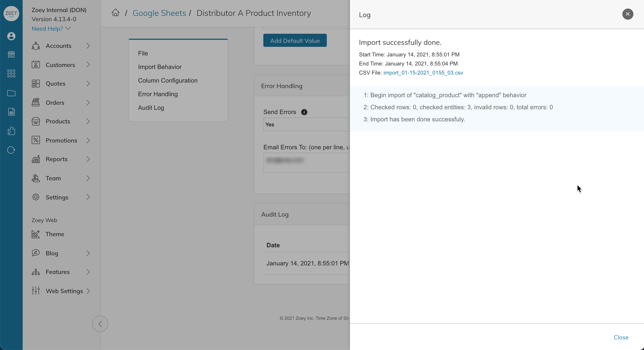Image resolution: width=644 pixels, height=350 pixels.
Task: Click the Date column header in Audit Log
Action: coord(273,245)
